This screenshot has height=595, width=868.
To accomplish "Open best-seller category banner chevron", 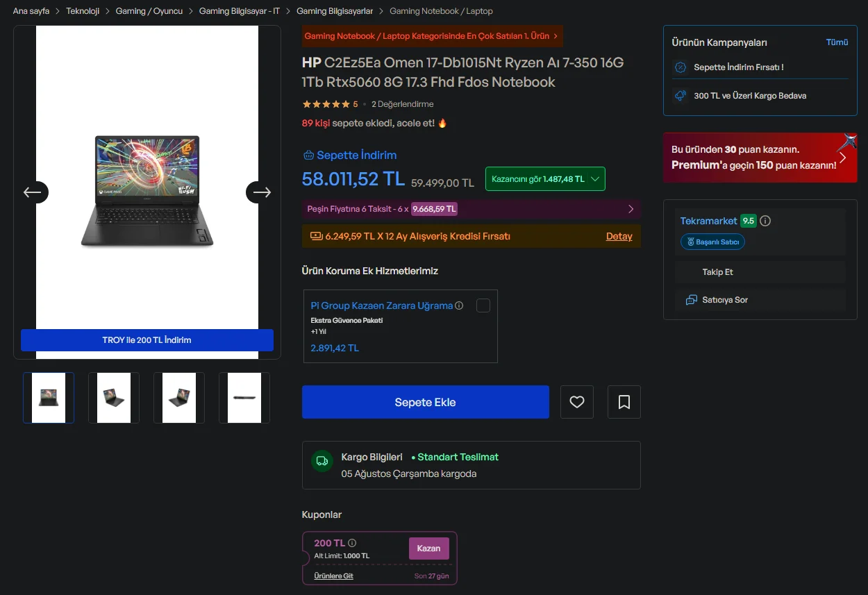I will coord(556,36).
